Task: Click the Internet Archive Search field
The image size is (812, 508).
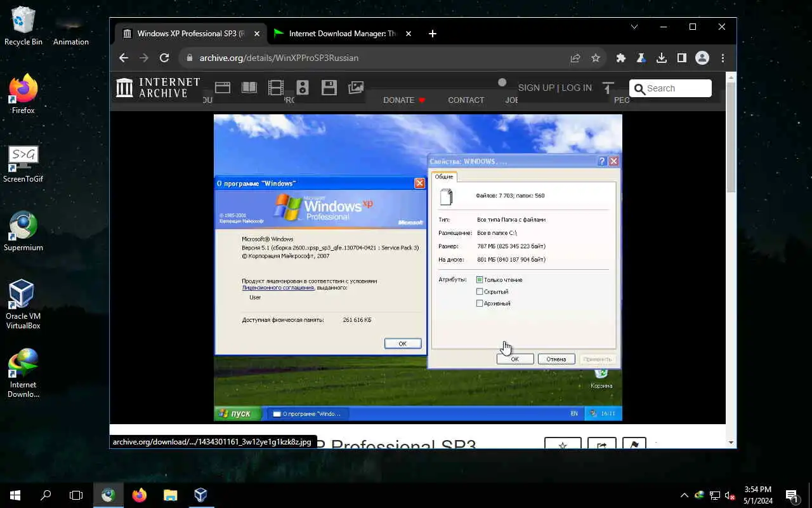Action: coord(671,88)
